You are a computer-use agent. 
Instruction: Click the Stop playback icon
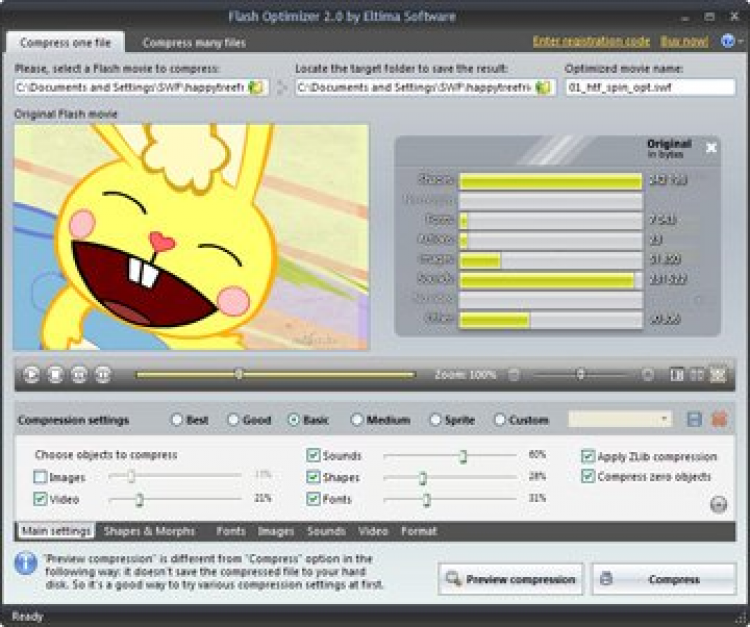coord(56,375)
